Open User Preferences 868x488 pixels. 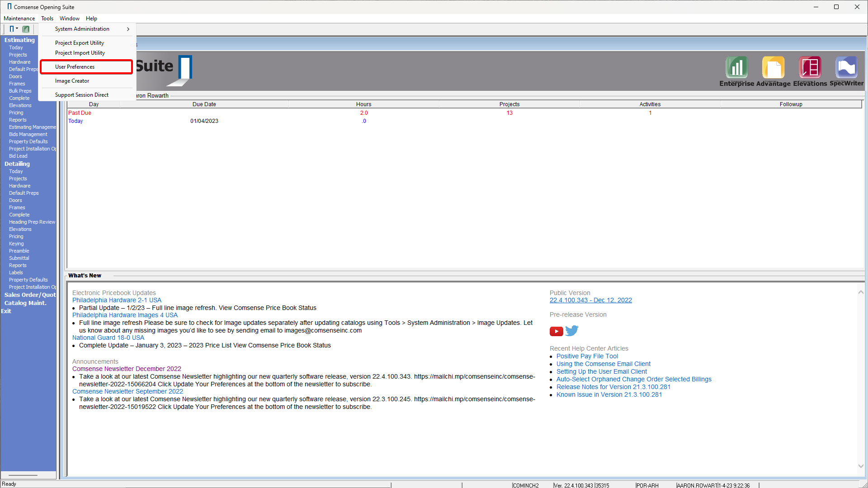click(x=86, y=67)
